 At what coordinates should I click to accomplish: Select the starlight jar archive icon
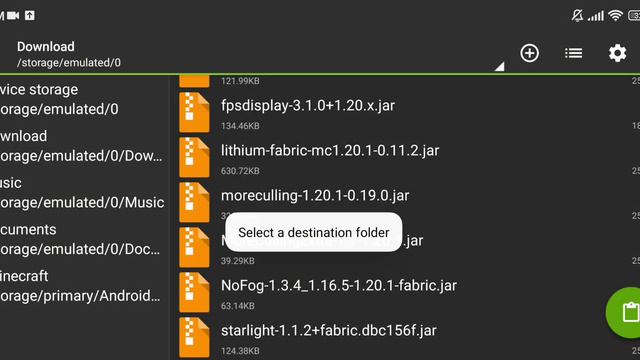[194, 337]
